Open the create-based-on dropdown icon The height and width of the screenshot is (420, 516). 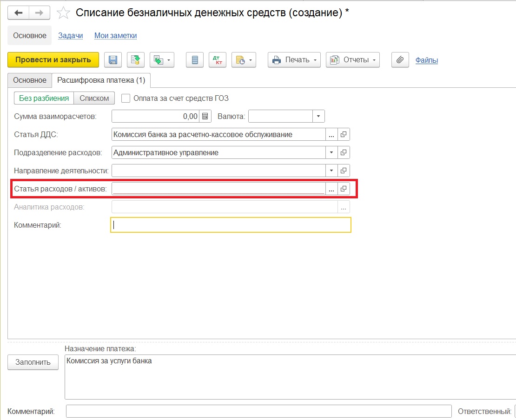(x=162, y=60)
